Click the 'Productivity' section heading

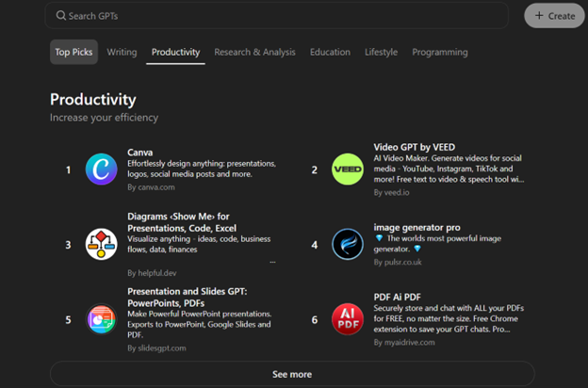(x=93, y=100)
